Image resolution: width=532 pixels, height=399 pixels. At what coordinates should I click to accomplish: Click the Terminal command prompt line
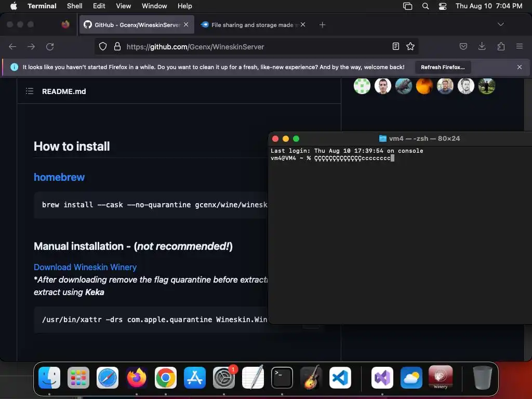[332, 158]
